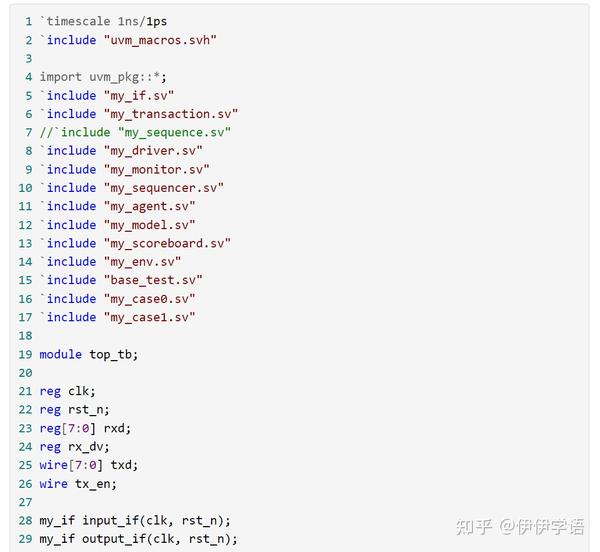Click the commented-out my_sequence.sv line

click(x=135, y=132)
